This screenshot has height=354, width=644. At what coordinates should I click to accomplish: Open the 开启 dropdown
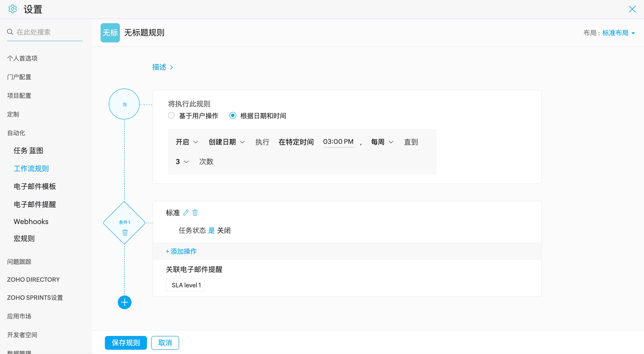(x=186, y=142)
